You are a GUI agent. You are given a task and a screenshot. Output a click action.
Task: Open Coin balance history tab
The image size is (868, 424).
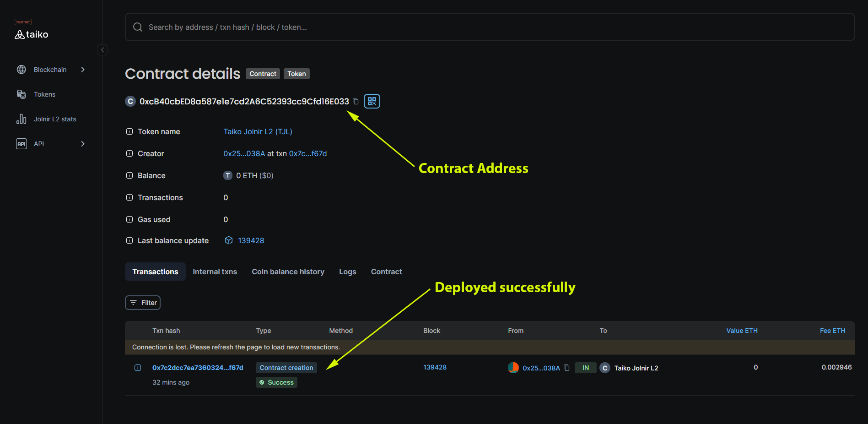point(288,272)
